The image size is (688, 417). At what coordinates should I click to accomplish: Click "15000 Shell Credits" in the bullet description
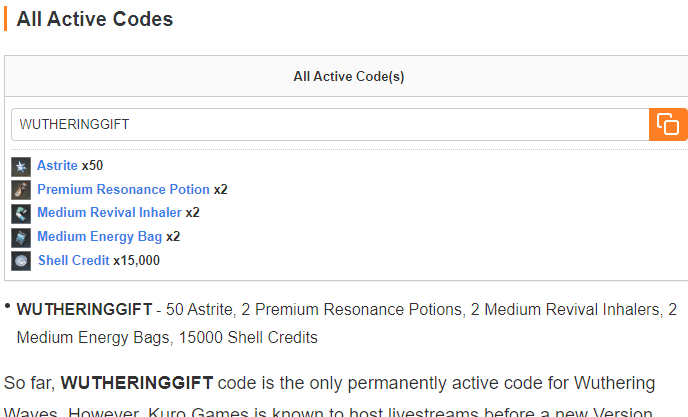[248, 338]
